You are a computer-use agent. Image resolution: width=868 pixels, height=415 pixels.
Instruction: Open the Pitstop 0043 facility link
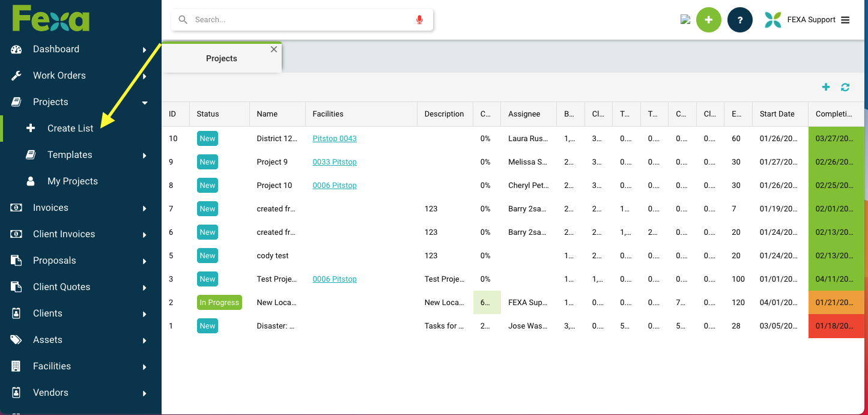335,139
